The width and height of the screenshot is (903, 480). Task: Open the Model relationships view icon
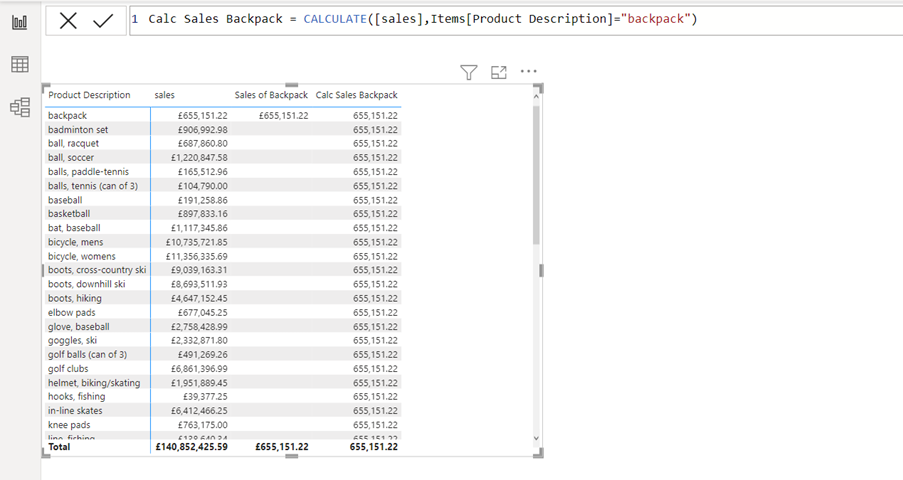pos(20,107)
